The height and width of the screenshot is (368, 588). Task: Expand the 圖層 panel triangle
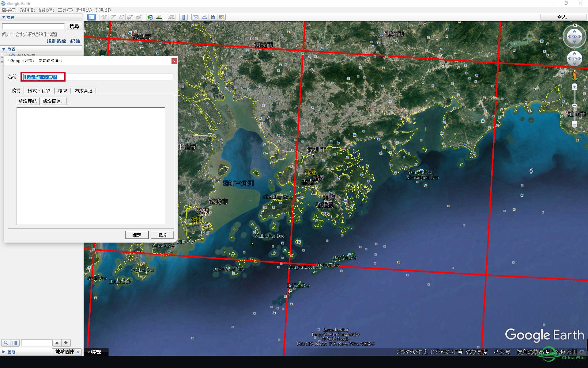[x=4, y=352]
